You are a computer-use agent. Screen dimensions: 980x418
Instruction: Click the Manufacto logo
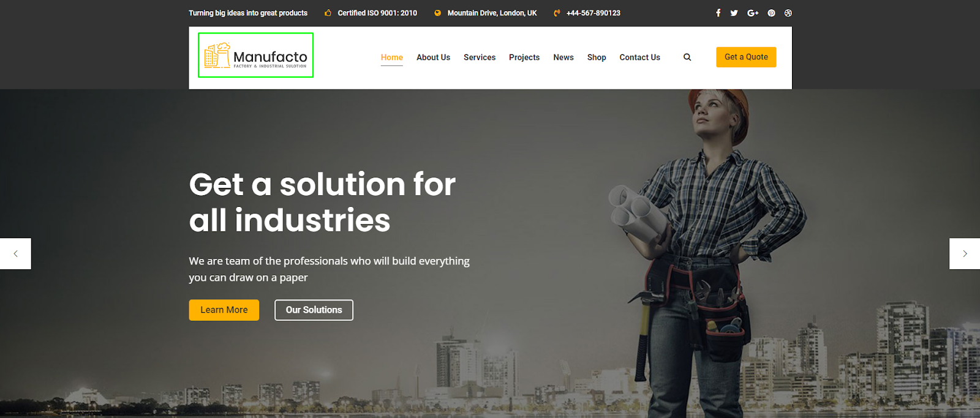[x=255, y=56]
